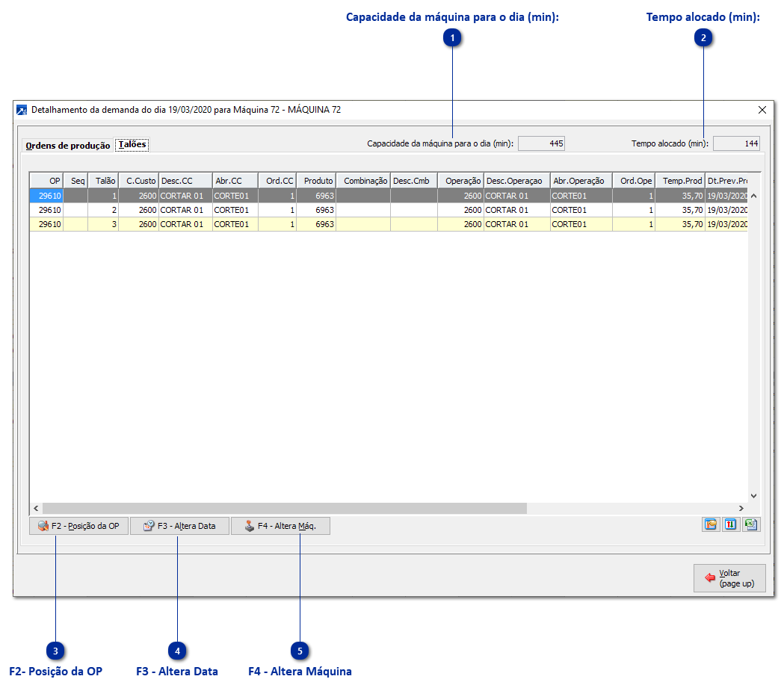This screenshot has height=691, width=784.
Task: Click the Talão column header
Action: (x=103, y=181)
